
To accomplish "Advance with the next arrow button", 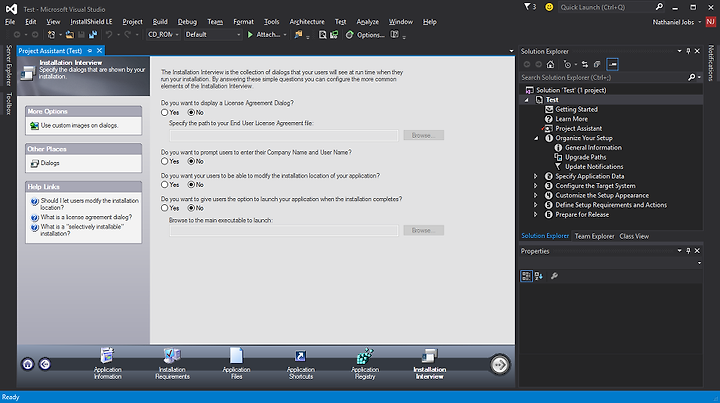I will (x=499, y=364).
